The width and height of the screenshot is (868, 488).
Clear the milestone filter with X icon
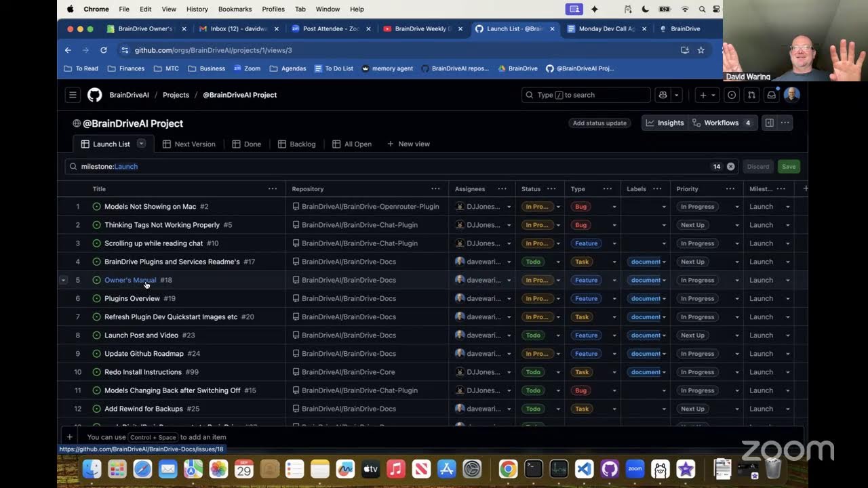click(730, 167)
